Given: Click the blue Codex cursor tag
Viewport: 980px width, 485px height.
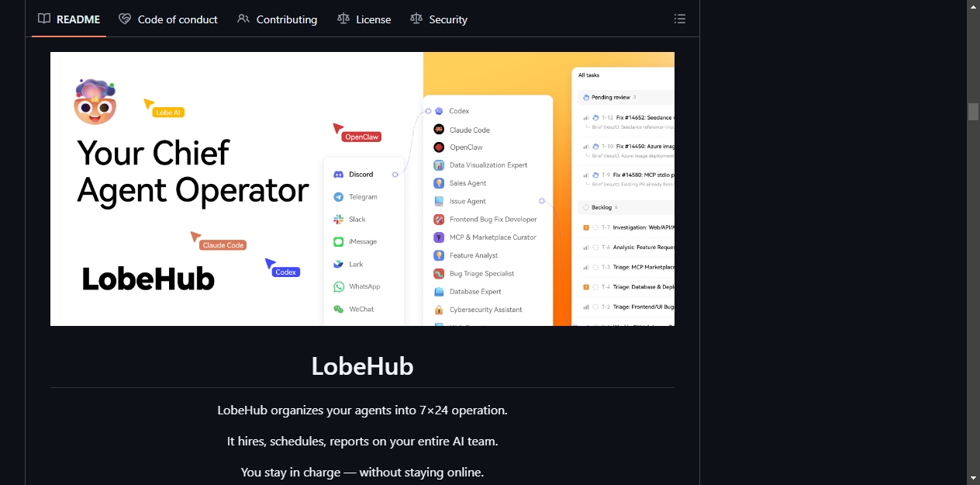Looking at the screenshot, I should (x=286, y=272).
